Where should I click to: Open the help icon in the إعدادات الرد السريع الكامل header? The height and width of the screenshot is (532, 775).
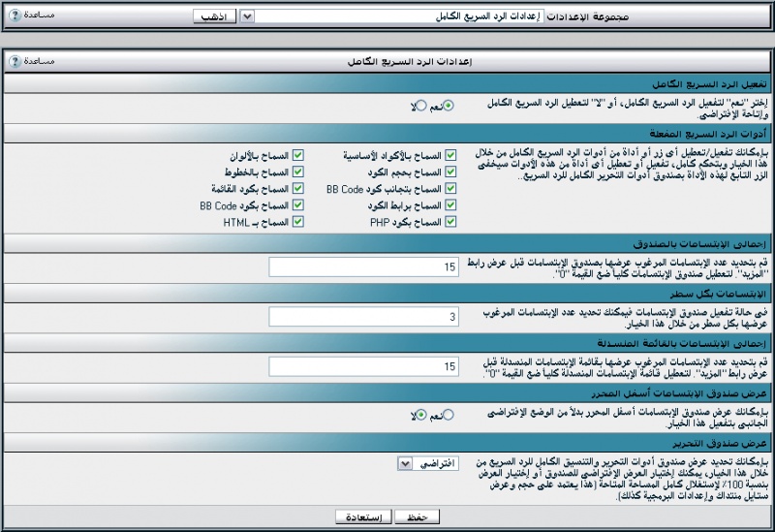tap(15, 61)
